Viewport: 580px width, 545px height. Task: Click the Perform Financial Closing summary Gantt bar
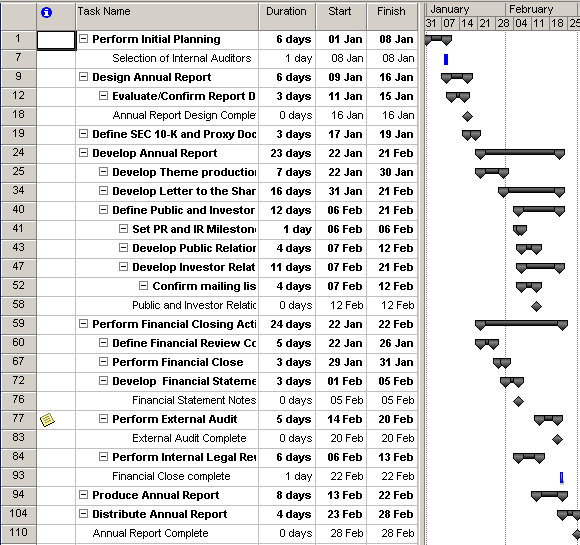(521, 324)
